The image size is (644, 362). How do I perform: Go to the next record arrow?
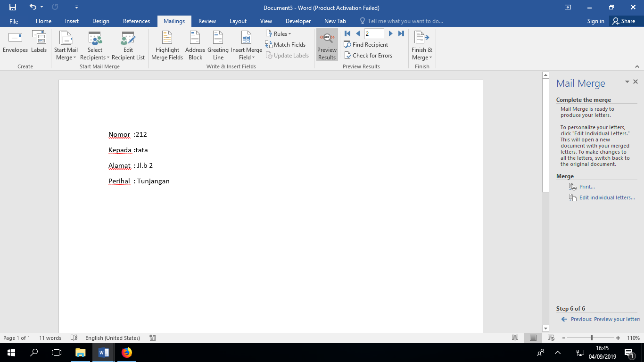(x=390, y=33)
